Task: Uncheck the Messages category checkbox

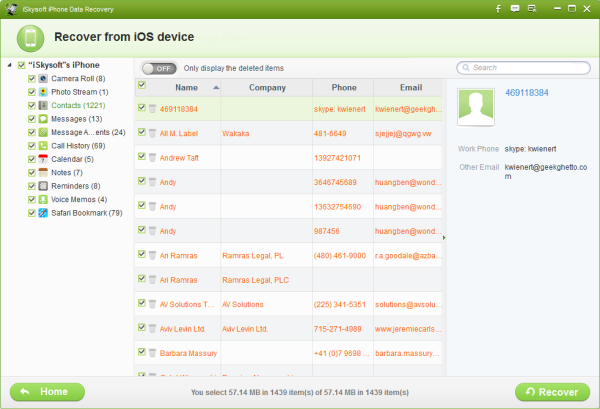Action: (32, 119)
